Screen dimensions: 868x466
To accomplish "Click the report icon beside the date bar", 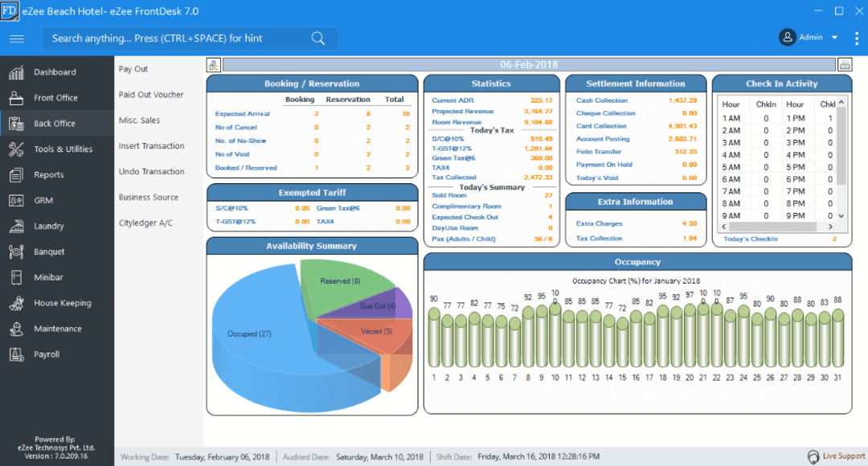I will pyautogui.click(x=212, y=63).
